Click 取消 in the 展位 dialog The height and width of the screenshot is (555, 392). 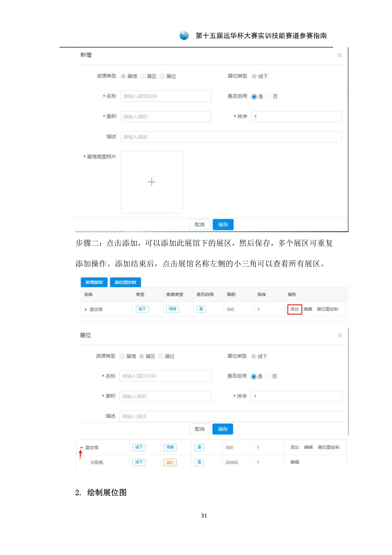click(199, 429)
